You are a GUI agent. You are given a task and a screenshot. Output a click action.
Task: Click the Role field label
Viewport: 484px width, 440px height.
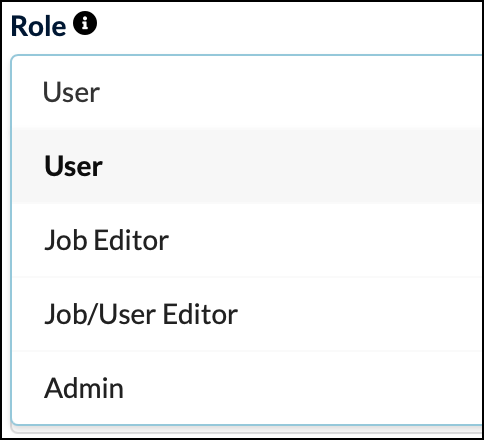tap(38, 26)
